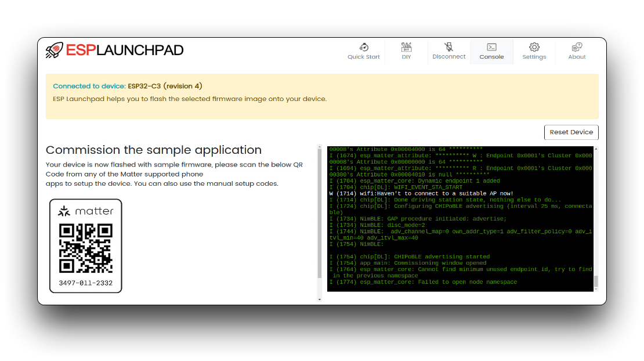Click the Disconnect device icon
Viewport: 644px width, 361px height.
(448, 47)
